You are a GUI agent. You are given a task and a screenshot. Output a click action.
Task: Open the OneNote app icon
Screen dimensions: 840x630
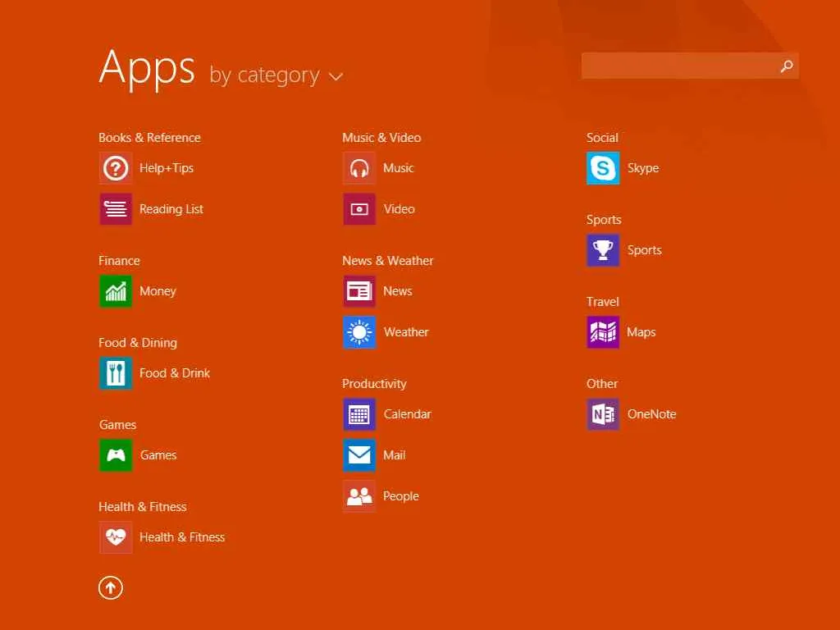pos(603,414)
